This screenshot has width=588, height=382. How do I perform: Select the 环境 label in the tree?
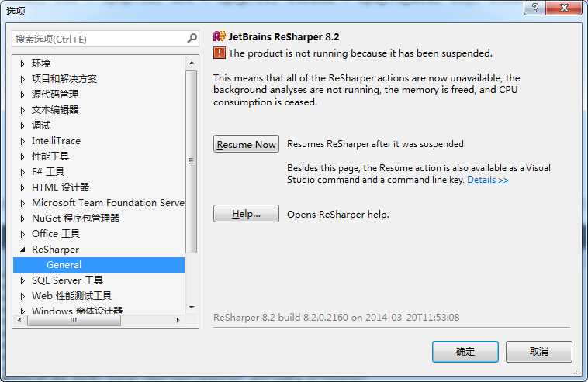coord(41,64)
